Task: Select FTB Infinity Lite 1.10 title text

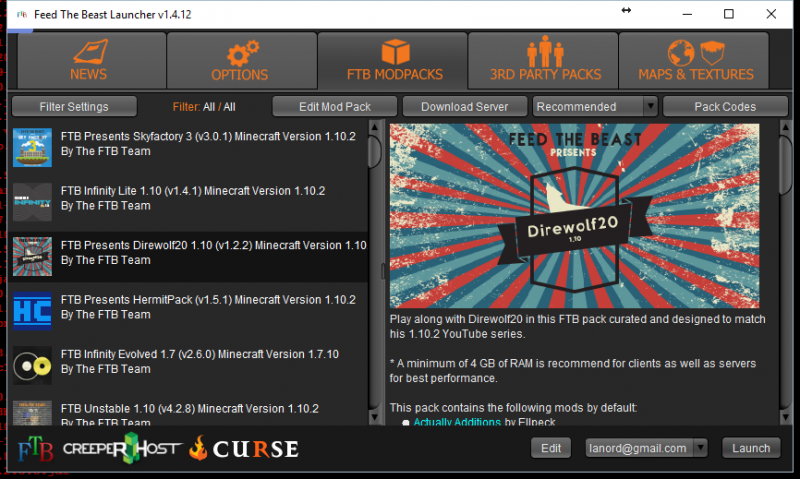Action: pos(193,191)
